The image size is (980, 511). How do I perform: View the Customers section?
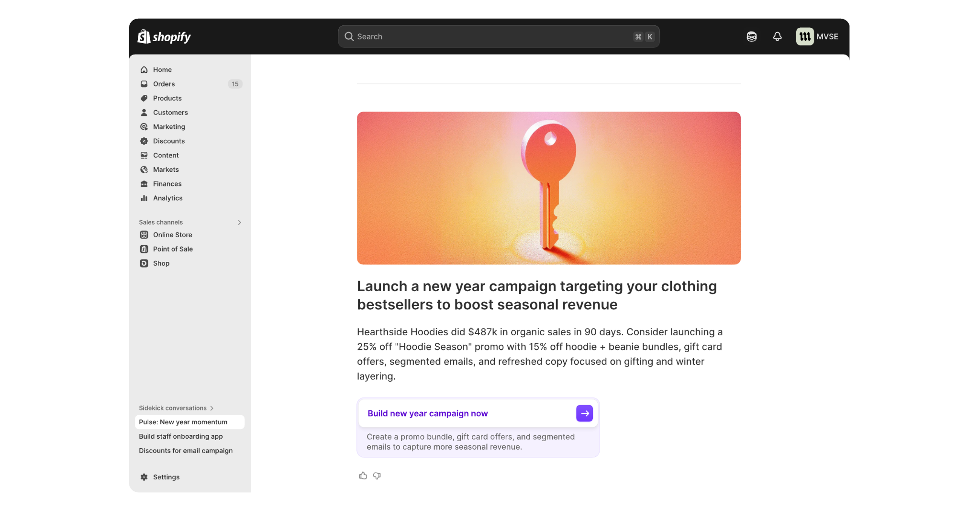pyautogui.click(x=170, y=113)
